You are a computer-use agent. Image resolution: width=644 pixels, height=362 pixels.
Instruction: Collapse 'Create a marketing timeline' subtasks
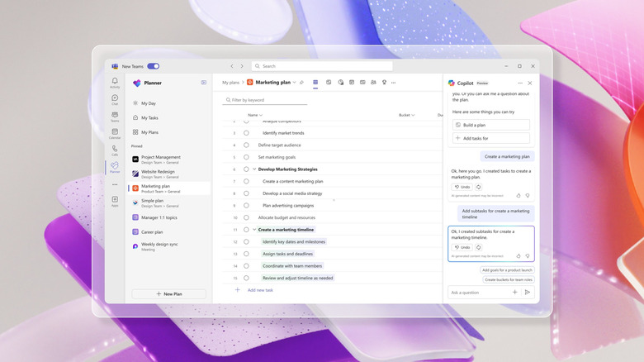254,230
